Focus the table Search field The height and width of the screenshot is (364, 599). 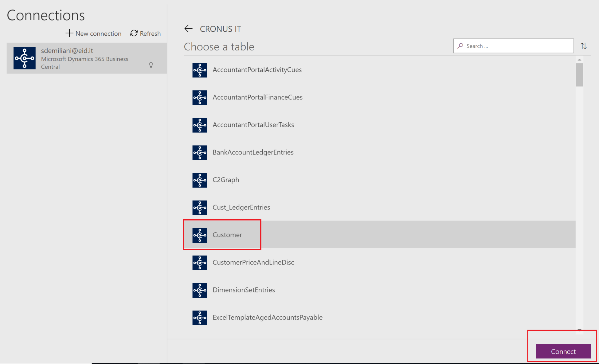[x=514, y=46]
